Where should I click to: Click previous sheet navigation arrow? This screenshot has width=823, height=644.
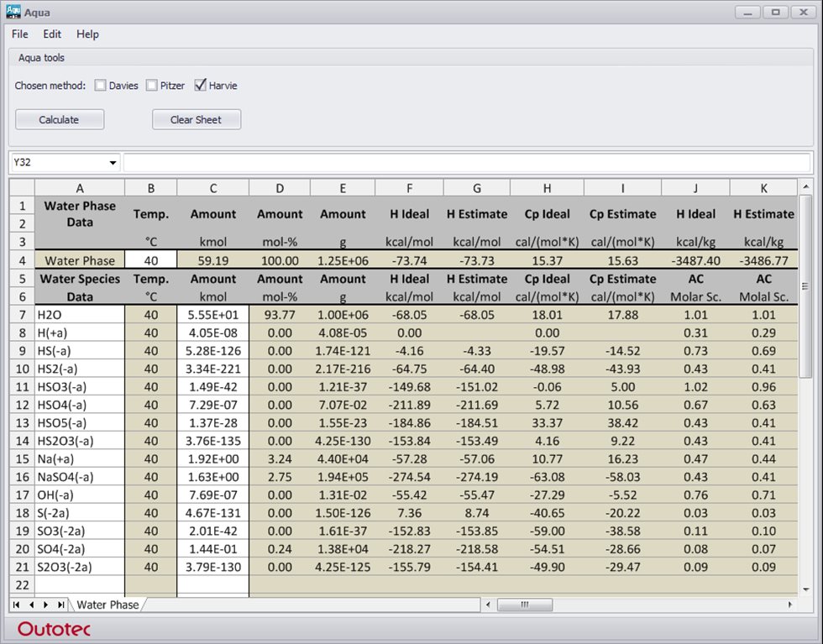click(x=31, y=605)
